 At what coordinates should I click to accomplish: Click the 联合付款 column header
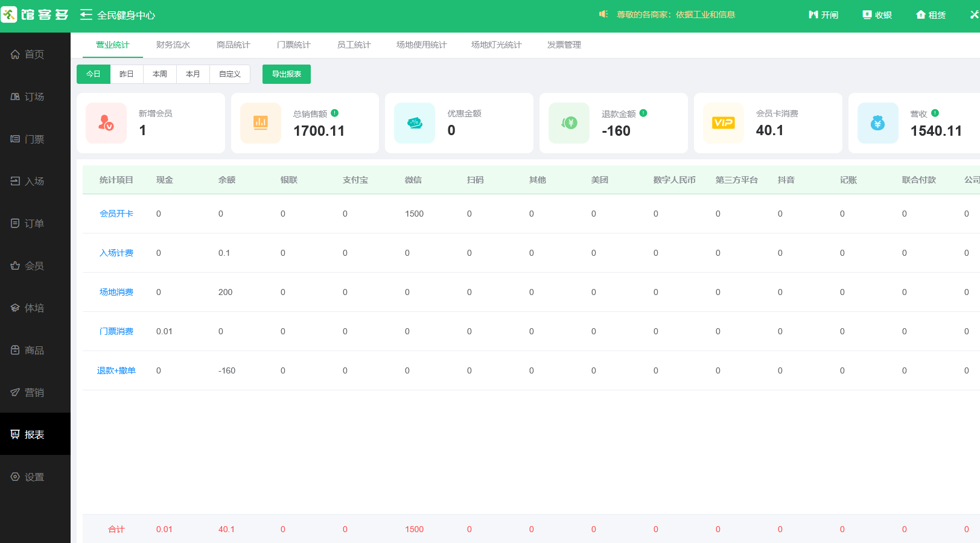pos(919,180)
